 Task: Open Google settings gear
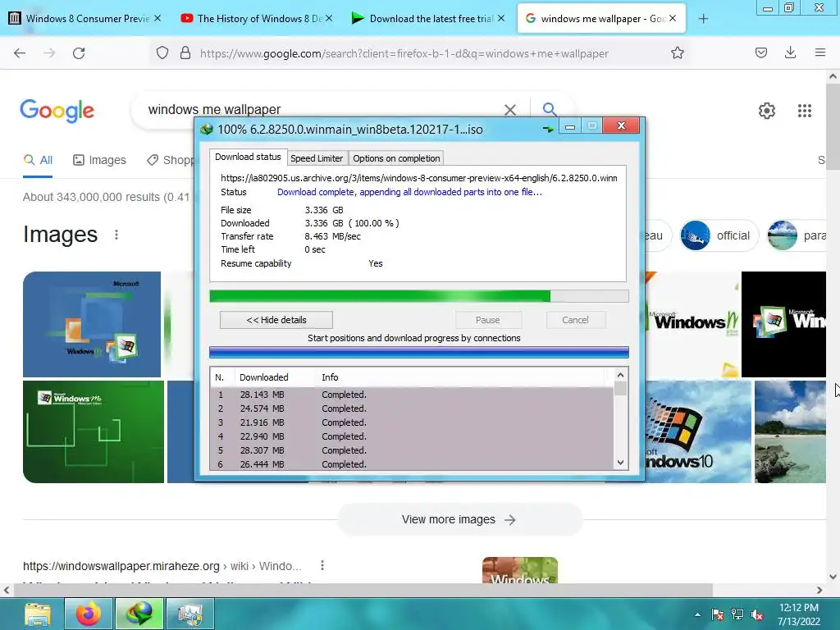pyautogui.click(x=767, y=111)
